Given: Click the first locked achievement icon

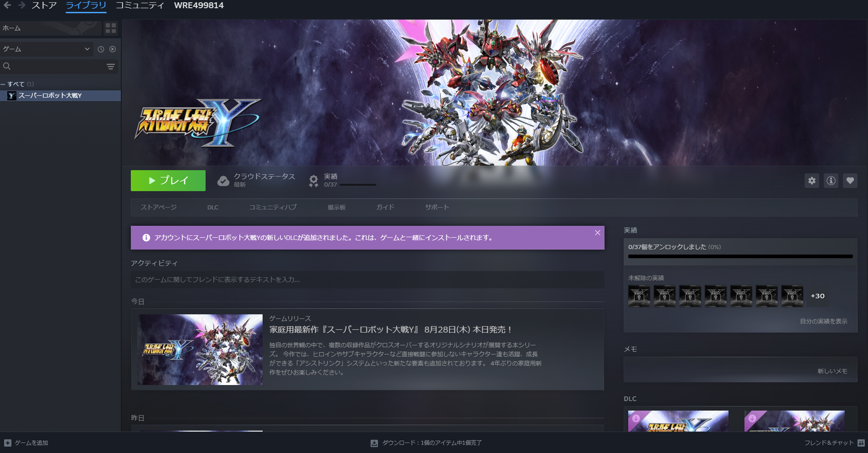Looking at the screenshot, I should [639, 296].
